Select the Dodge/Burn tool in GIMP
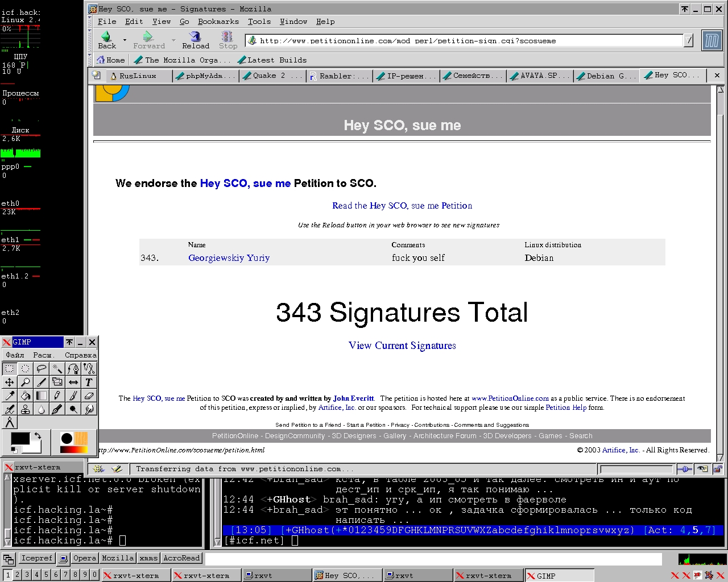The width and height of the screenshot is (728, 582). 73,409
